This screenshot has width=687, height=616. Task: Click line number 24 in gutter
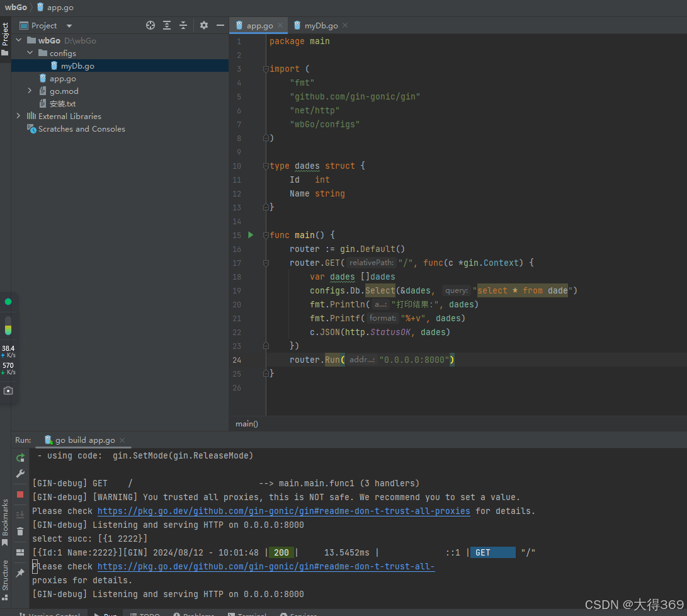click(x=237, y=360)
